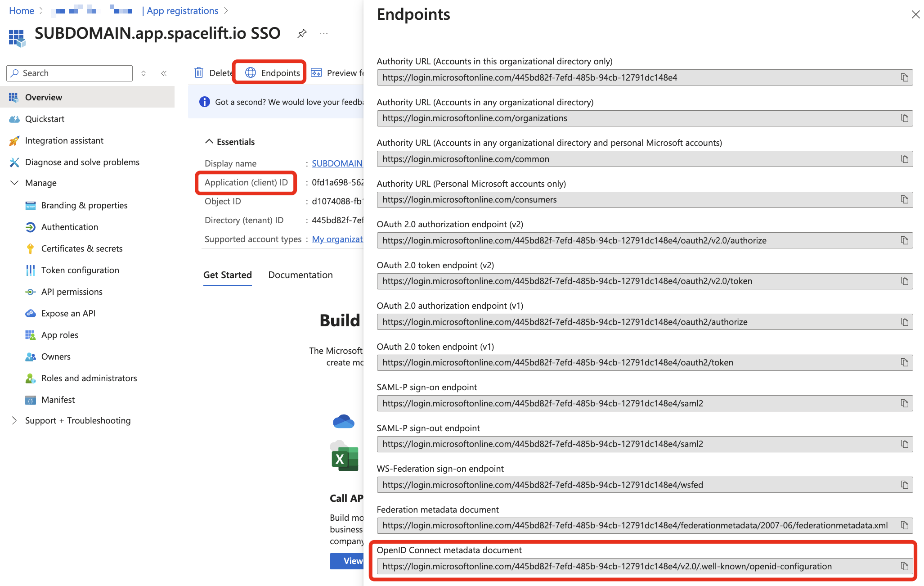Switch to the Documentation tab
This screenshot has height=586, width=924.
click(300, 275)
